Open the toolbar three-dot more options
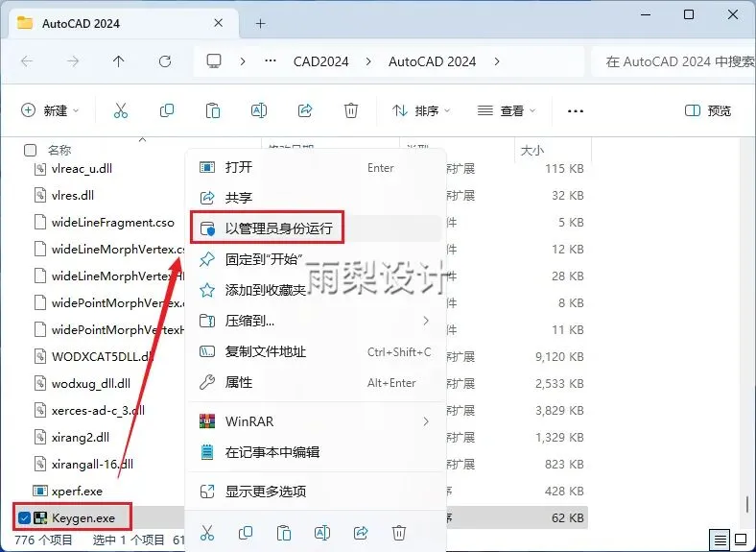This screenshot has height=552, width=756. (x=576, y=111)
